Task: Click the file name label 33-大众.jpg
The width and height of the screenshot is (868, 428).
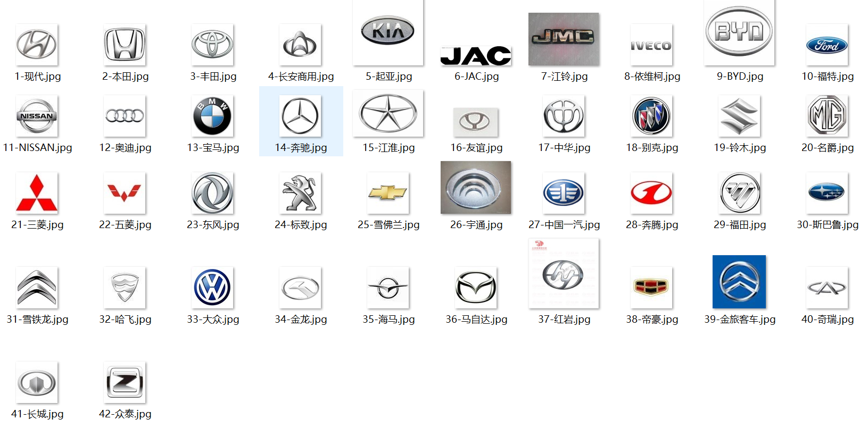Action: pyautogui.click(x=213, y=320)
